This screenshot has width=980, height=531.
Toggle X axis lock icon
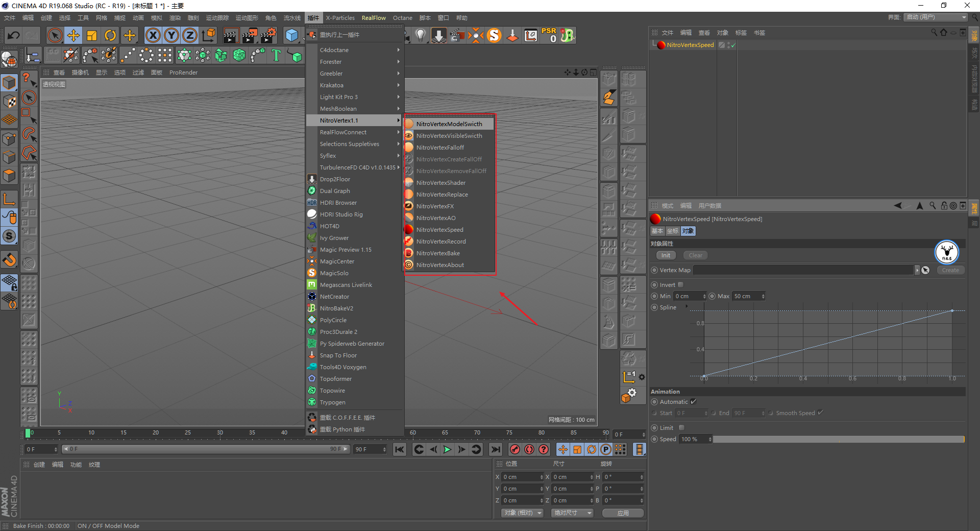(153, 35)
